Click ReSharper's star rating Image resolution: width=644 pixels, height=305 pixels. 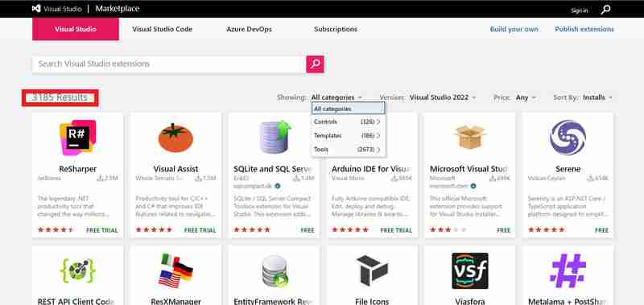[x=56, y=230]
